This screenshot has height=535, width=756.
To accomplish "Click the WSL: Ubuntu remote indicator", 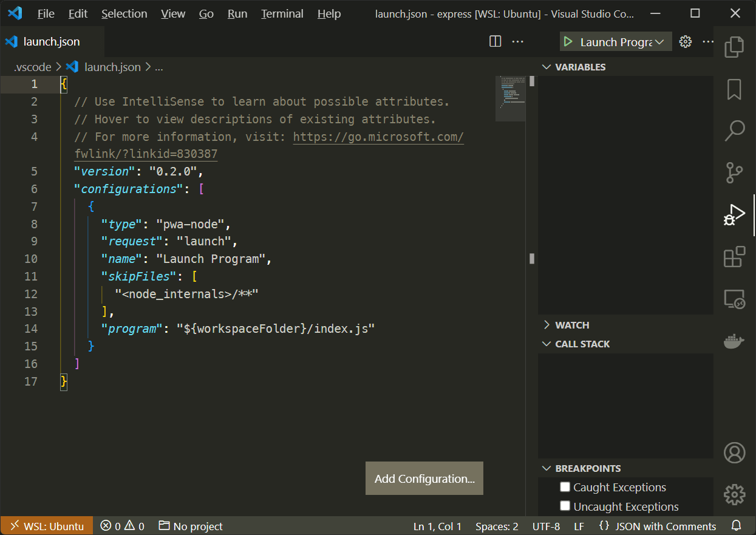I will click(x=47, y=526).
